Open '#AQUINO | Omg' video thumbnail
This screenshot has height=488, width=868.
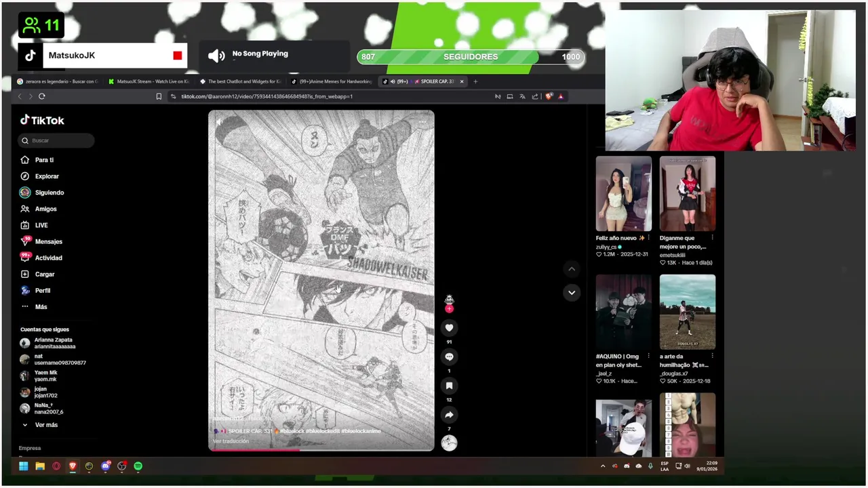point(623,312)
